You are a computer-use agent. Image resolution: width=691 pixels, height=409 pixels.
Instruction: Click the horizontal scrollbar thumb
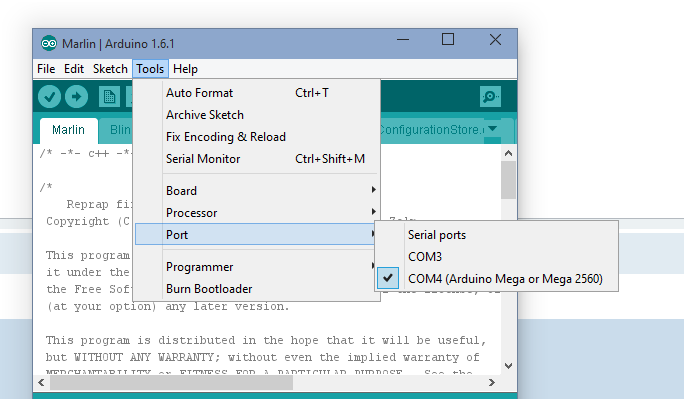[x=171, y=383]
